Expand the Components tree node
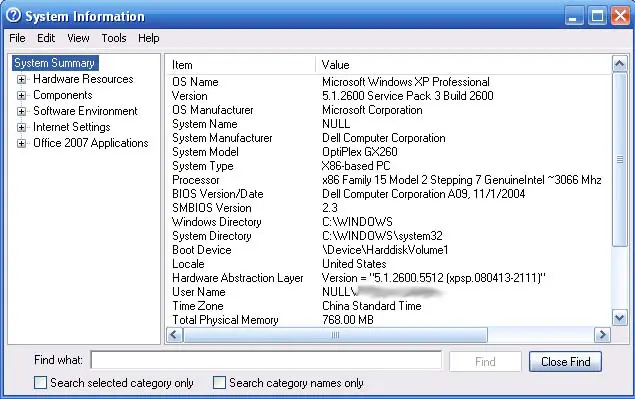This screenshot has width=635, height=399. point(21,96)
